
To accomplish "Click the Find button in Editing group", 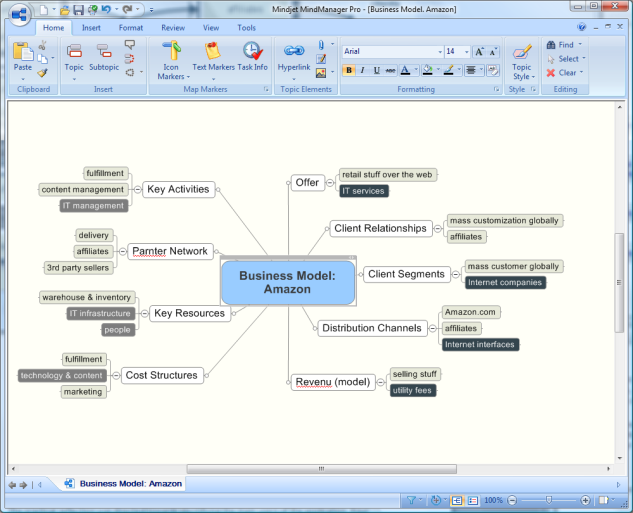I will [x=565, y=45].
